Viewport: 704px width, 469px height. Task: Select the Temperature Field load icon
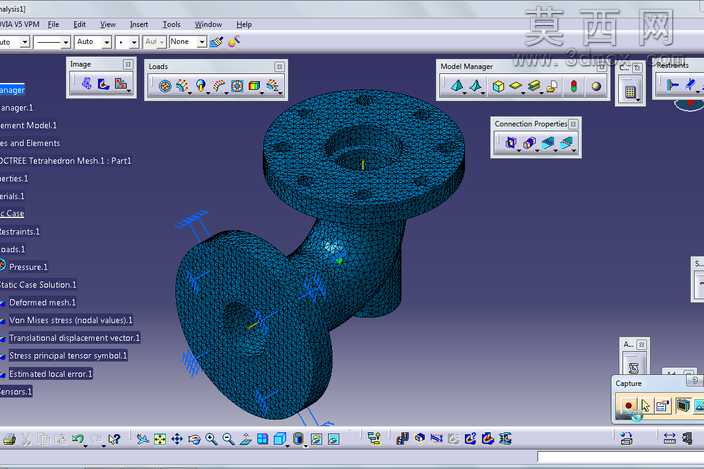(254, 86)
